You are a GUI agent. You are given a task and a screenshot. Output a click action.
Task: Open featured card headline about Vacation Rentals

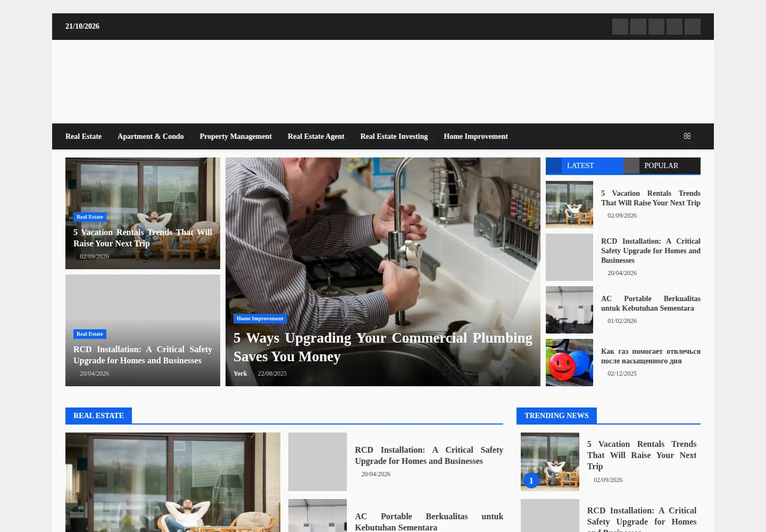click(143, 238)
